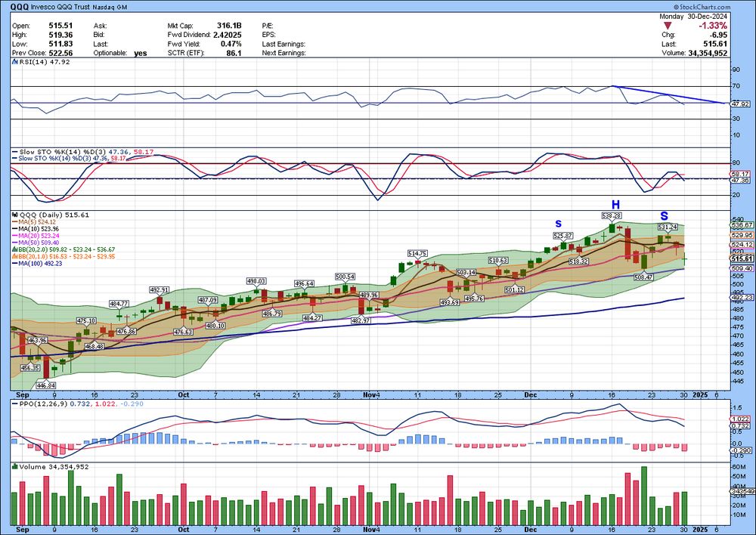Click the PPO legend histogram value -0.290

click(x=131, y=404)
